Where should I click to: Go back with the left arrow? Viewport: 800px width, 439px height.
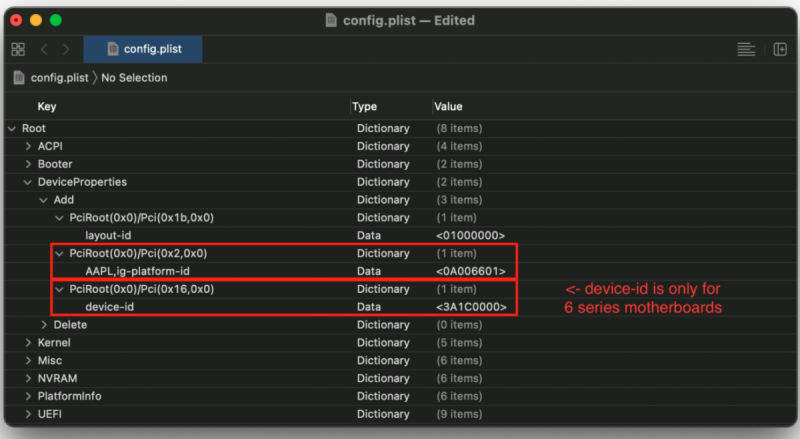tap(44, 49)
